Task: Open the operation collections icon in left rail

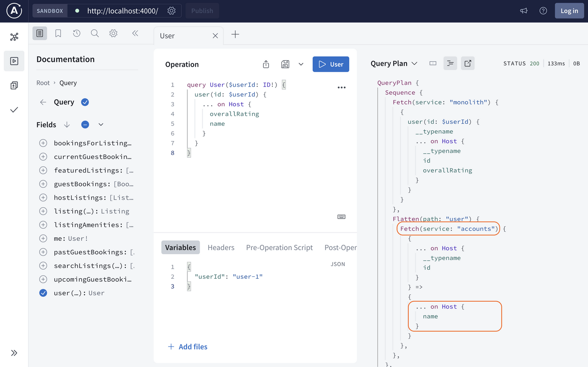Action: click(x=14, y=85)
